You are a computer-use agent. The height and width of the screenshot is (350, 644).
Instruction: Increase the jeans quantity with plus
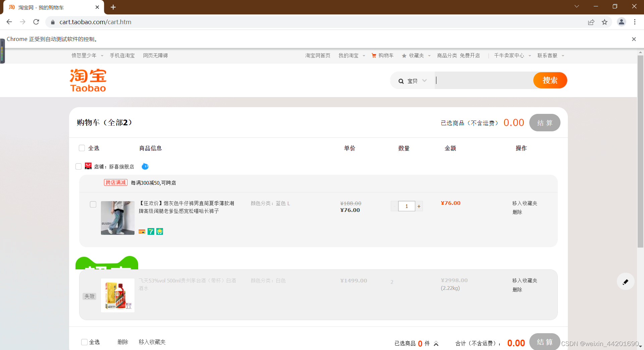coord(419,206)
